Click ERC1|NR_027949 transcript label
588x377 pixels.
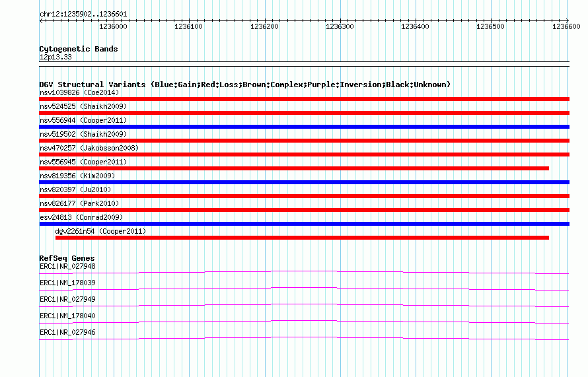coord(67,300)
